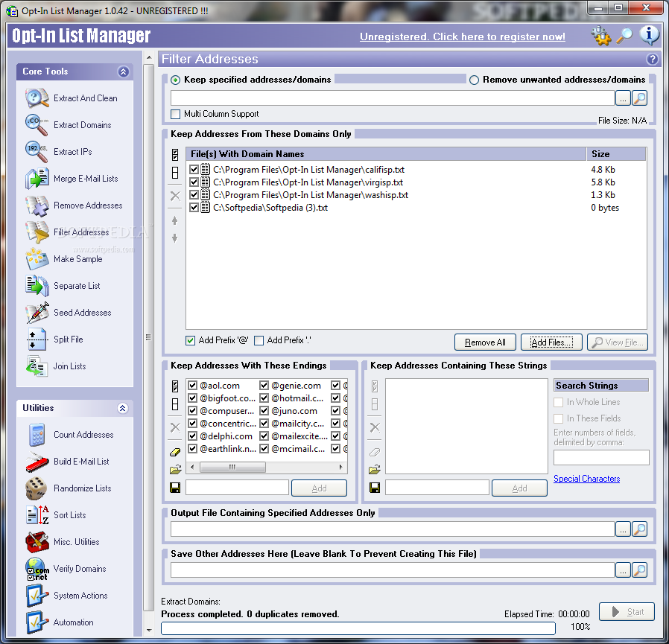The height and width of the screenshot is (644, 669).
Task: Move selected domain file up
Action: pyautogui.click(x=174, y=220)
